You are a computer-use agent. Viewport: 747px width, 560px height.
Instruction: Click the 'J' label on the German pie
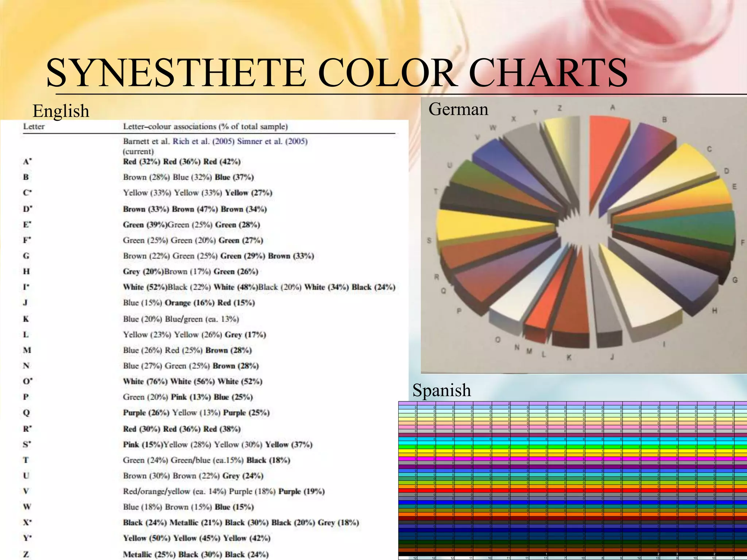pyautogui.click(x=612, y=357)
